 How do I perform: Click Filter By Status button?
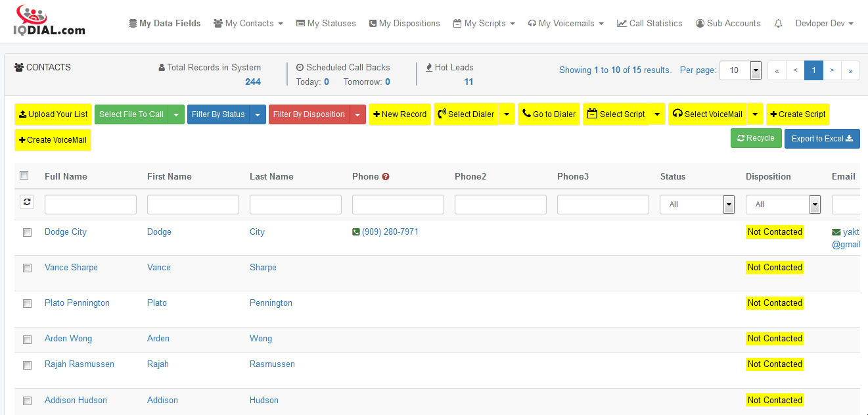point(218,114)
